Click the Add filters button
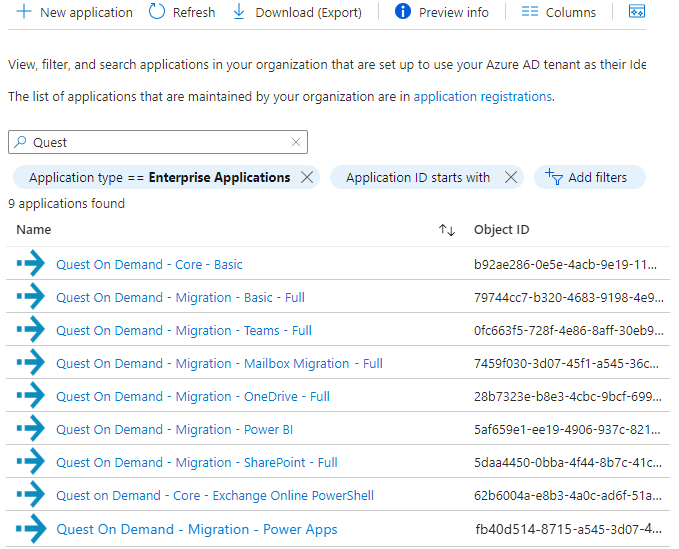The image size is (679, 549). [x=588, y=177]
